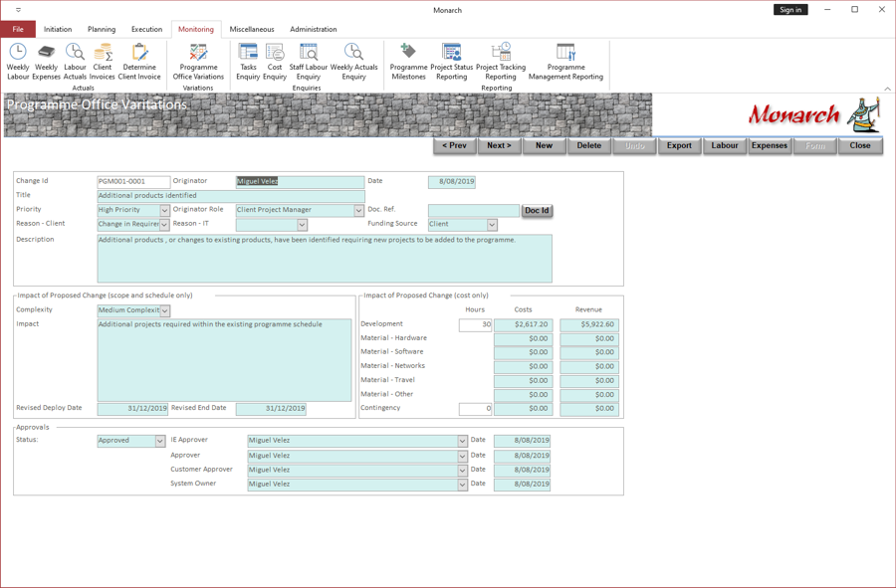
Task: Click the IE Approver date field
Action: pyautogui.click(x=523, y=442)
